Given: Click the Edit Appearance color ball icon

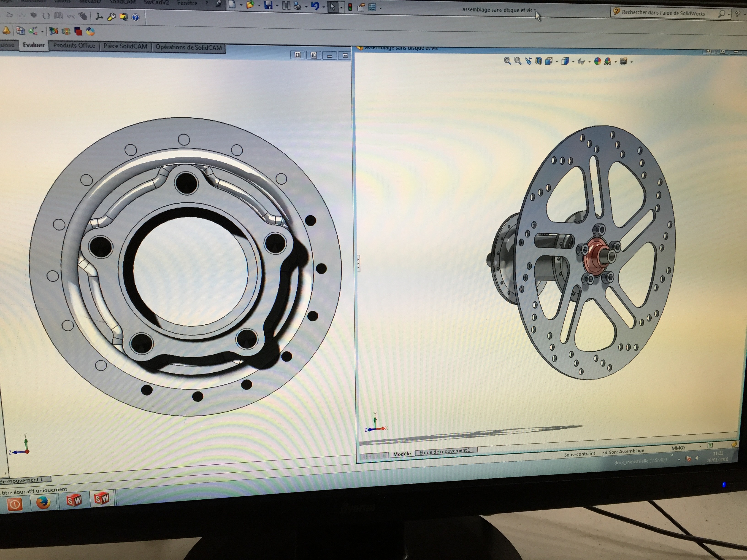Looking at the screenshot, I should coord(597,62).
